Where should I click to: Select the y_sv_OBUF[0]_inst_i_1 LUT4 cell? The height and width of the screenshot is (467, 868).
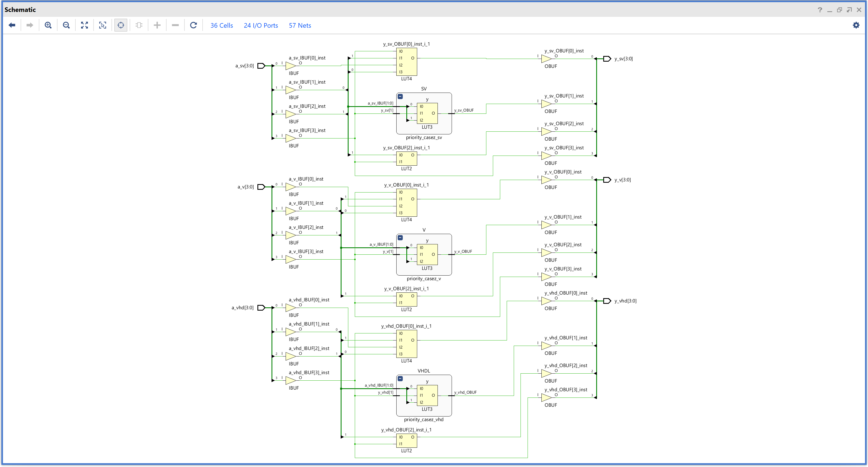[407, 62]
